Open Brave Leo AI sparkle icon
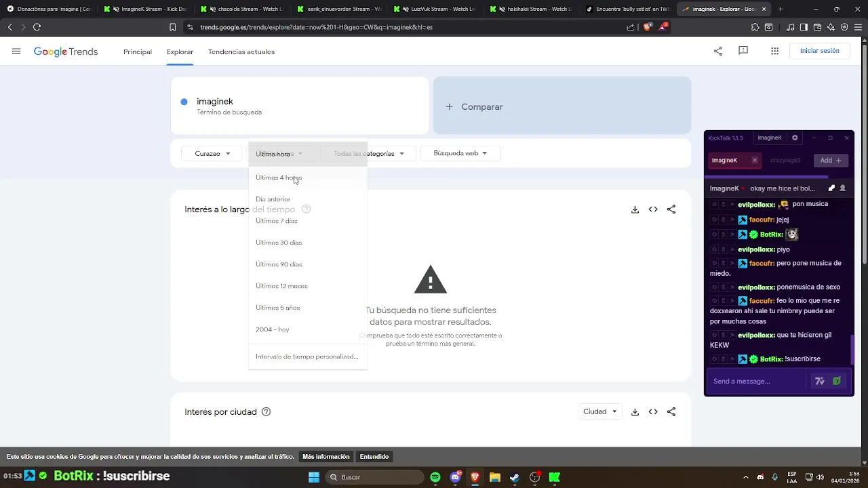Image resolution: width=868 pixels, height=488 pixels. (831, 27)
